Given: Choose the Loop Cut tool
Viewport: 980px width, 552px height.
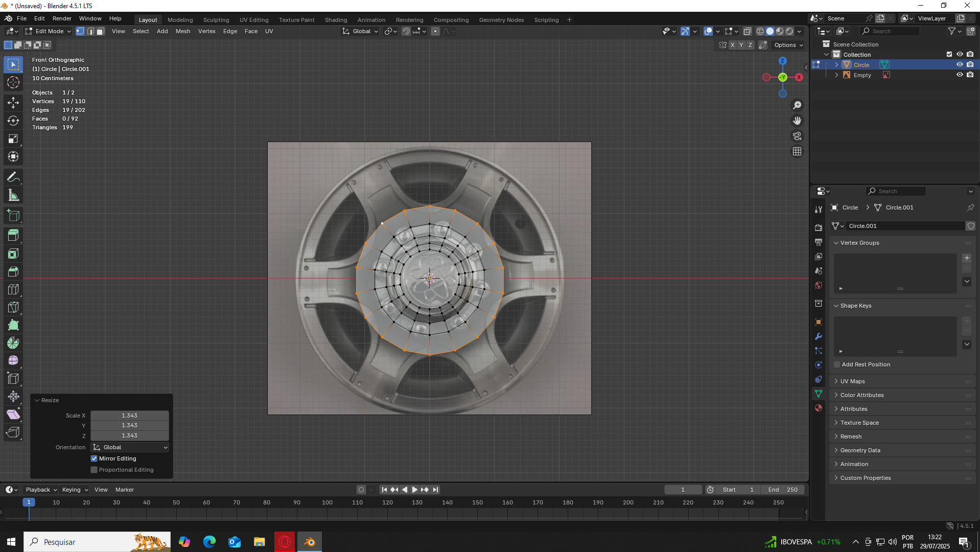Looking at the screenshot, I should pyautogui.click(x=13, y=289).
